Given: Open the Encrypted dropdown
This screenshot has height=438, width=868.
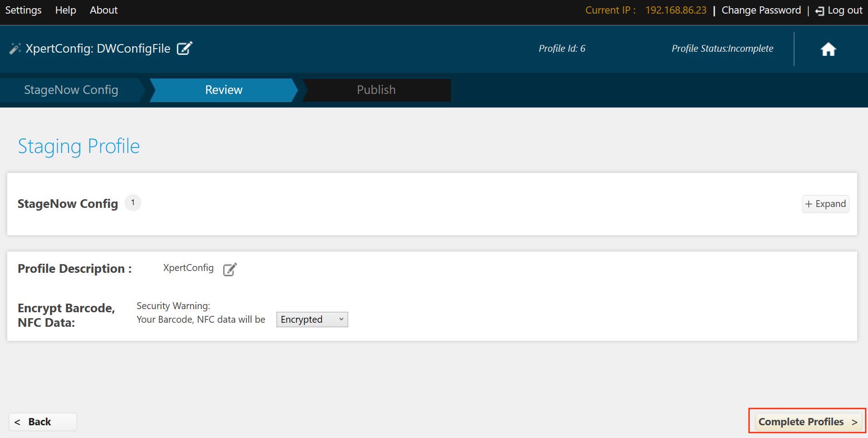Looking at the screenshot, I should coord(312,320).
